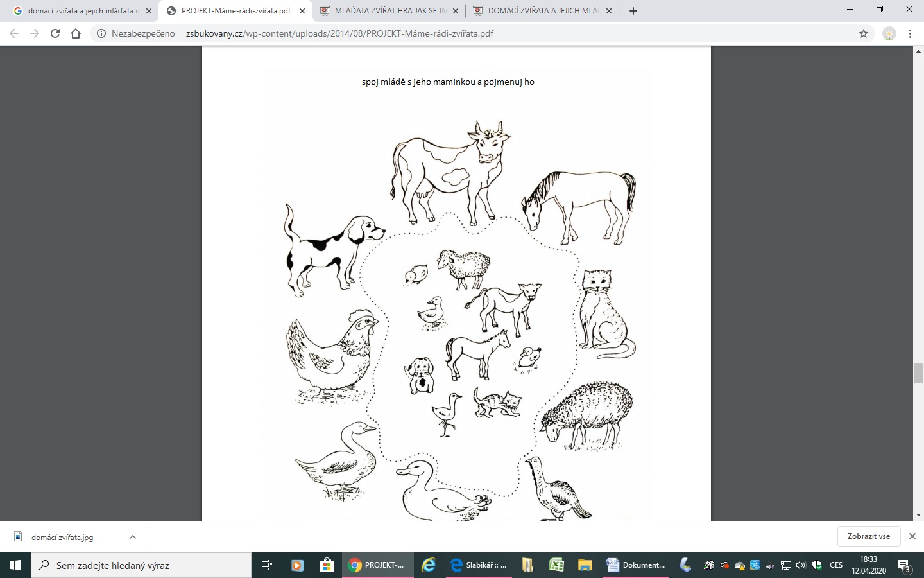Click 'Zobrazit vše' to show all downloads
Image resolution: width=924 pixels, height=578 pixels.
869,536
